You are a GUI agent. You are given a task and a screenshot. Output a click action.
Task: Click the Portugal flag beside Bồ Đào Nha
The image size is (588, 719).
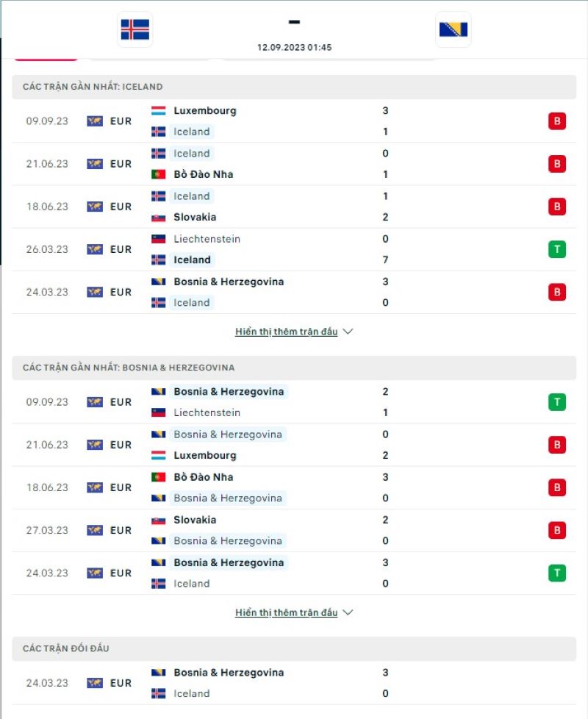pyautogui.click(x=159, y=174)
